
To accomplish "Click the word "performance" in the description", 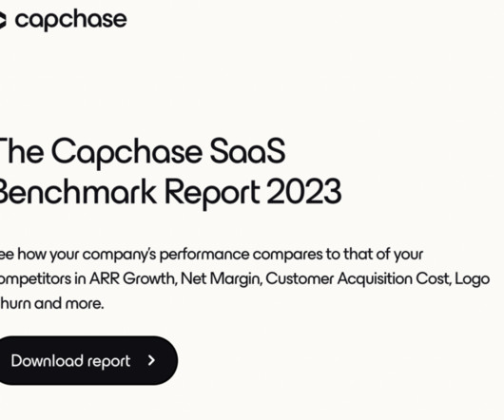I will [204, 255].
